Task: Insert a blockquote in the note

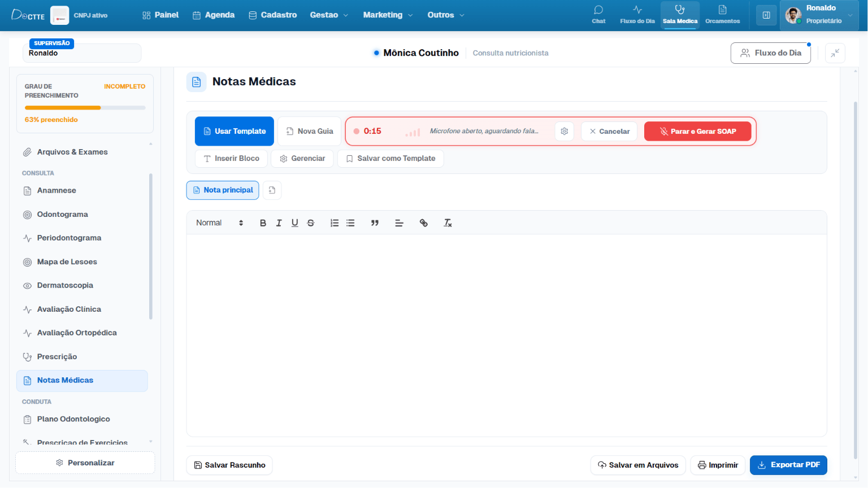Action: pyautogui.click(x=375, y=223)
